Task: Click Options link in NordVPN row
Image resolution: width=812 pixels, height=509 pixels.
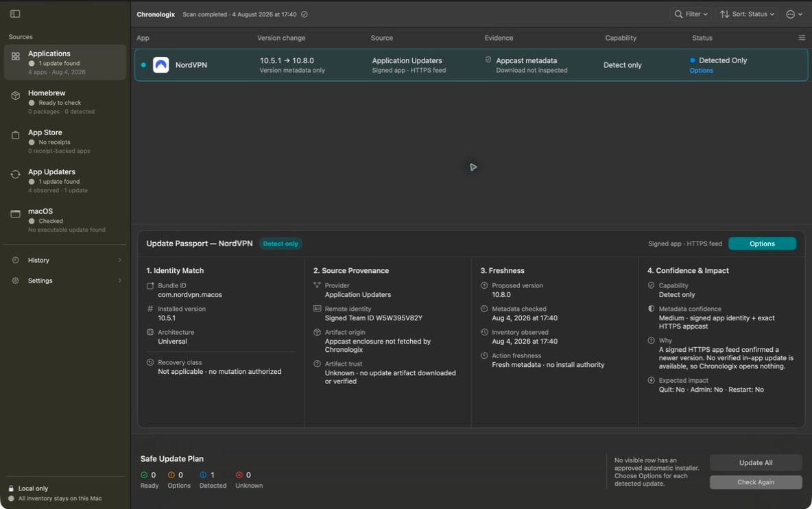Action: tap(701, 71)
